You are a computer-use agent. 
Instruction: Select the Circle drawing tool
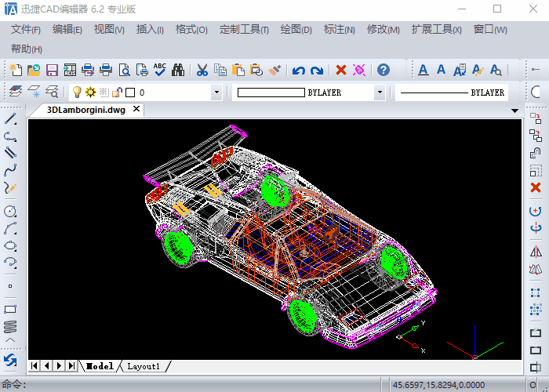10,211
